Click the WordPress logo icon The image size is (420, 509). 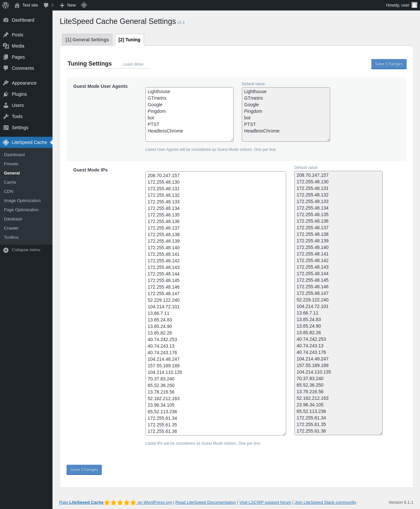tap(6, 5)
